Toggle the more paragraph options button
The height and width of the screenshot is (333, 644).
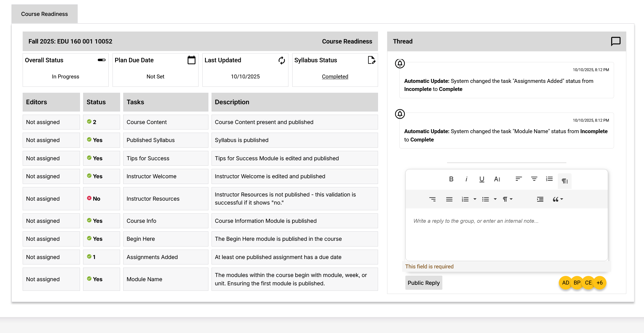pyautogui.click(x=565, y=181)
